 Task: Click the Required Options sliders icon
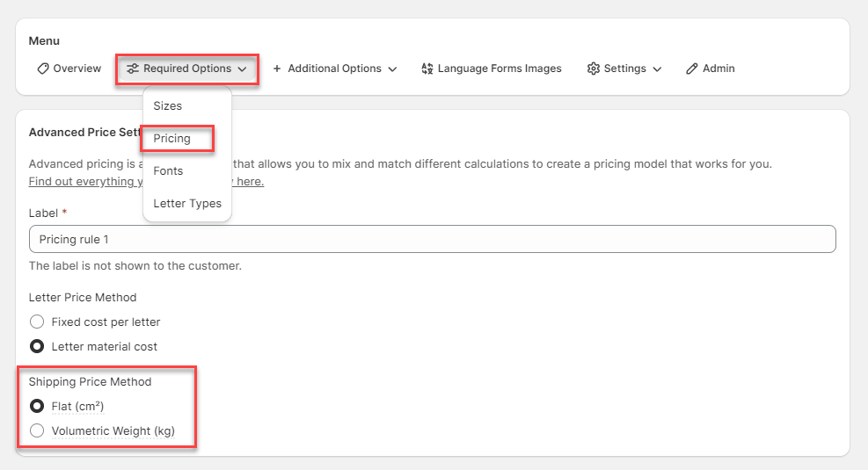(133, 69)
